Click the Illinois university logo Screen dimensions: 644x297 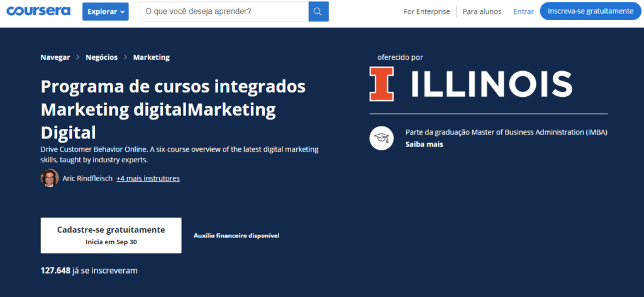pyautogui.click(x=470, y=84)
